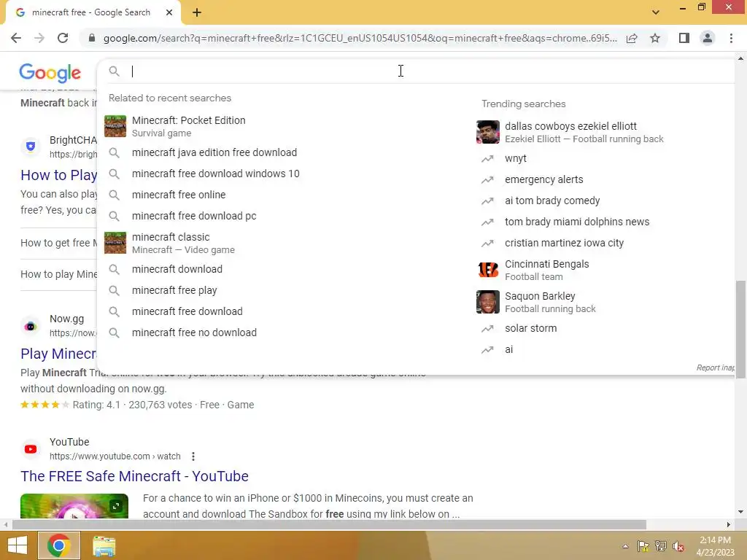Screen dimensions: 747x560
Task: Share this page icon in address bar
Action: [x=632, y=38]
